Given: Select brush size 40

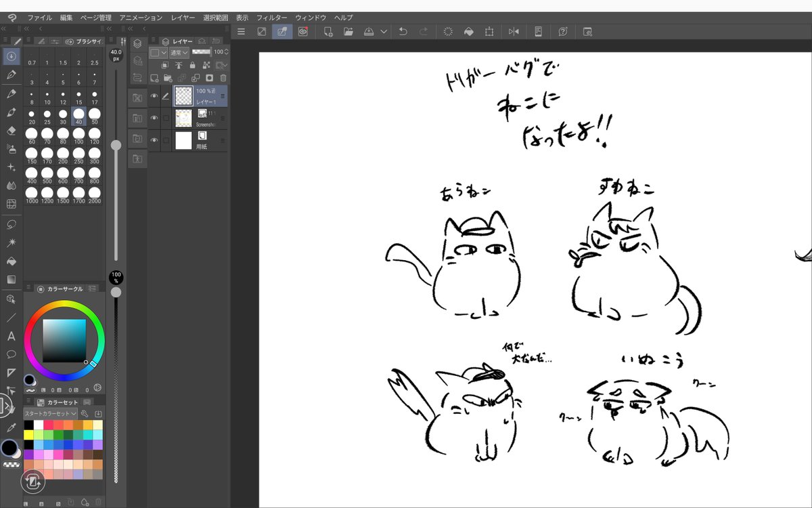Looking at the screenshot, I should (x=78, y=116).
